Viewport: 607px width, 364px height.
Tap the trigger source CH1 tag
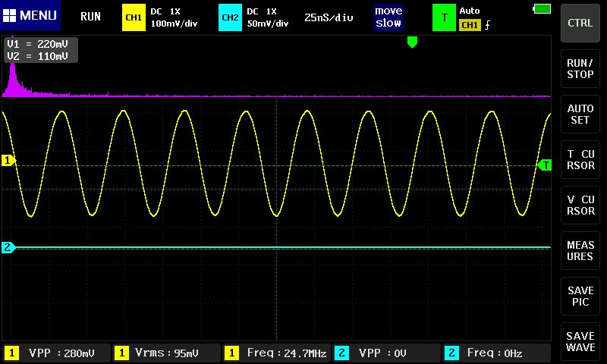pyautogui.click(x=470, y=25)
